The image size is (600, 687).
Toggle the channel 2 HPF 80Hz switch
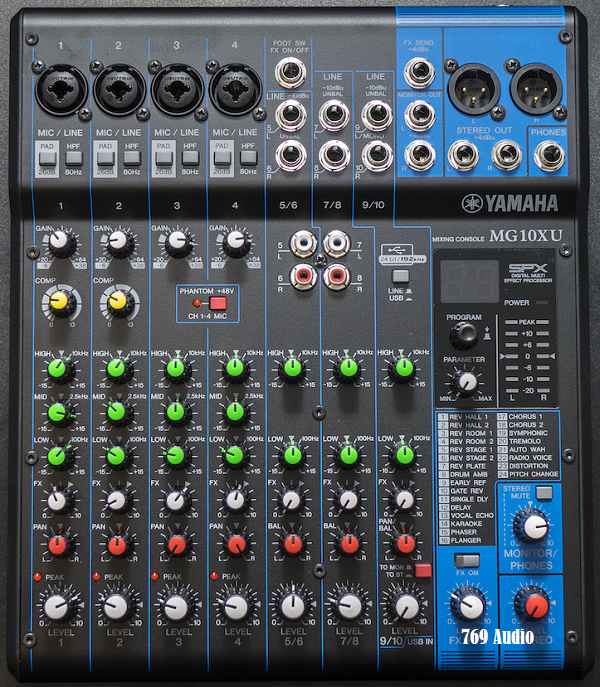[x=132, y=158]
